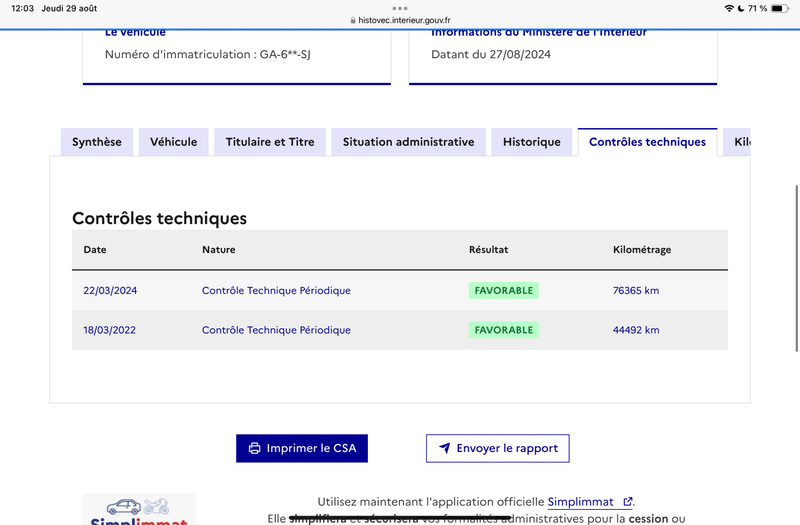Image resolution: width=800 pixels, height=525 pixels.
Task: Click the Numéro d'immatriculation GA-6**-SJ text
Action: pyautogui.click(x=208, y=54)
